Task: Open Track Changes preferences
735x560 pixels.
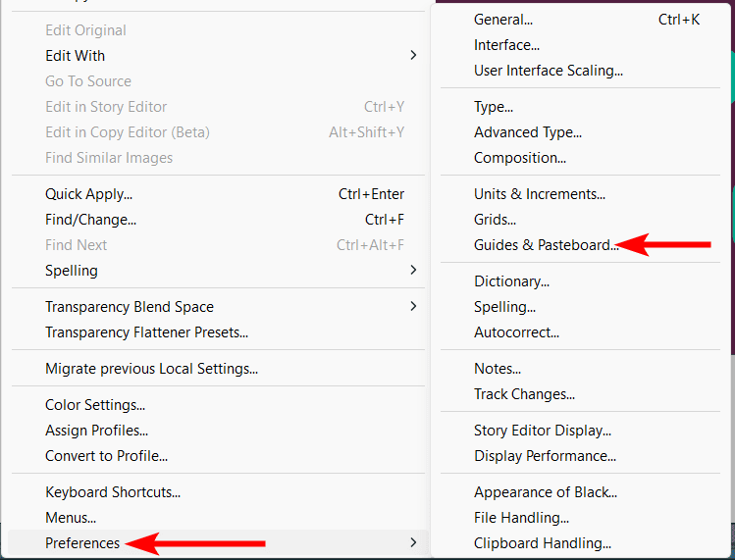Action: click(x=524, y=394)
